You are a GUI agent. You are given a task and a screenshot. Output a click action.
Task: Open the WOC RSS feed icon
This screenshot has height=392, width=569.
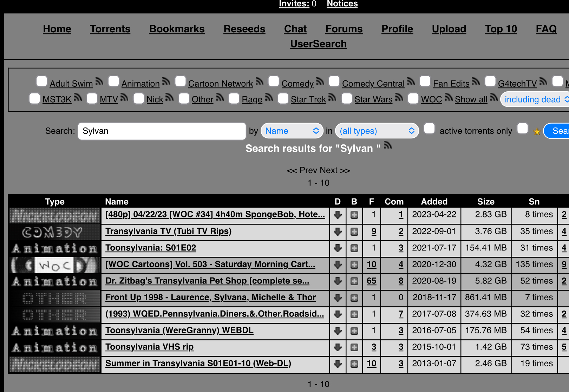(449, 97)
